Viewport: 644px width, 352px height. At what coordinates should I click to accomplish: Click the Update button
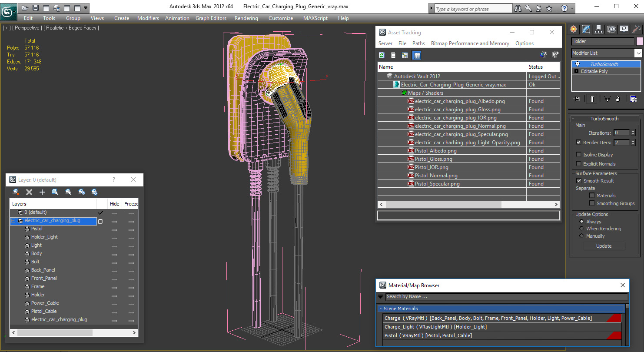click(604, 246)
